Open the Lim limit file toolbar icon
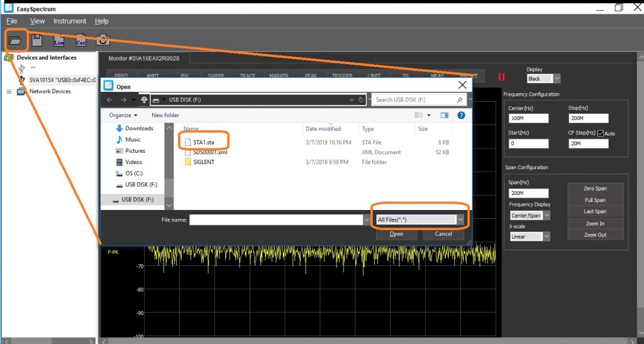This screenshot has width=644, height=344. (59, 40)
